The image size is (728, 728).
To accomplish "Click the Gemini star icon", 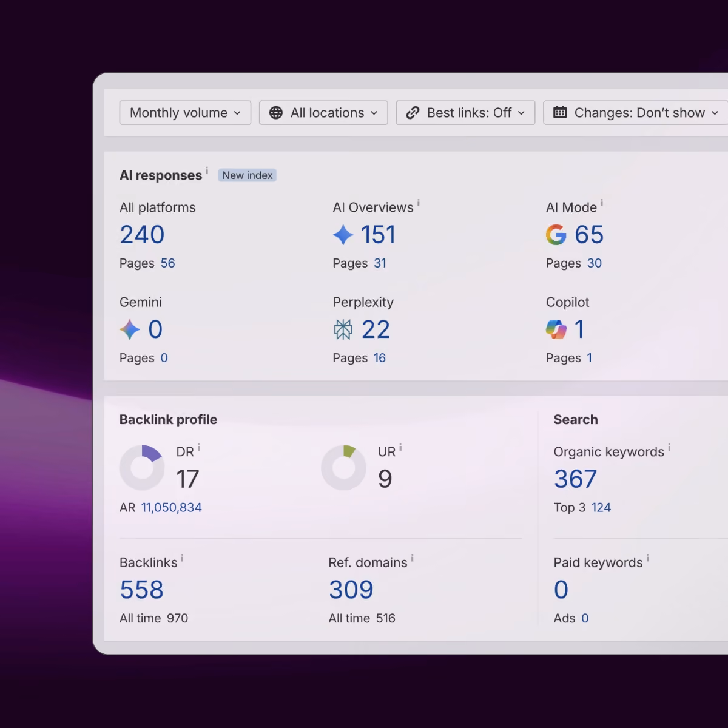I will pyautogui.click(x=130, y=329).
